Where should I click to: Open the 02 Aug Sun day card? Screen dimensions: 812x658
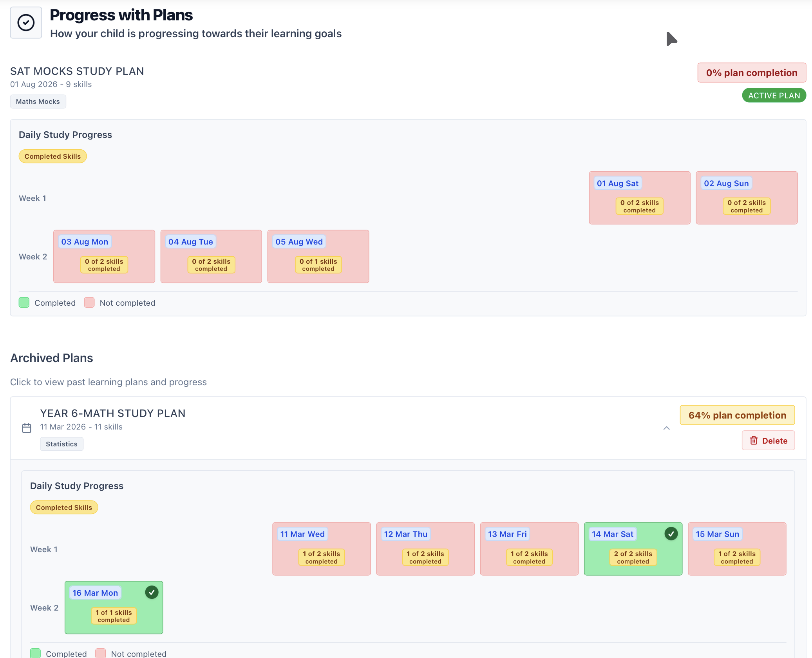pyautogui.click(x=747, y=198)
